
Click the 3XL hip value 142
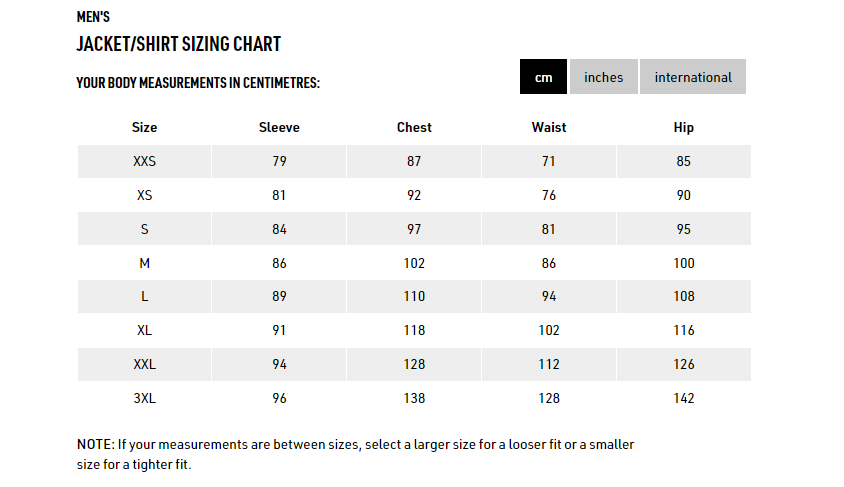pos(684,398)
